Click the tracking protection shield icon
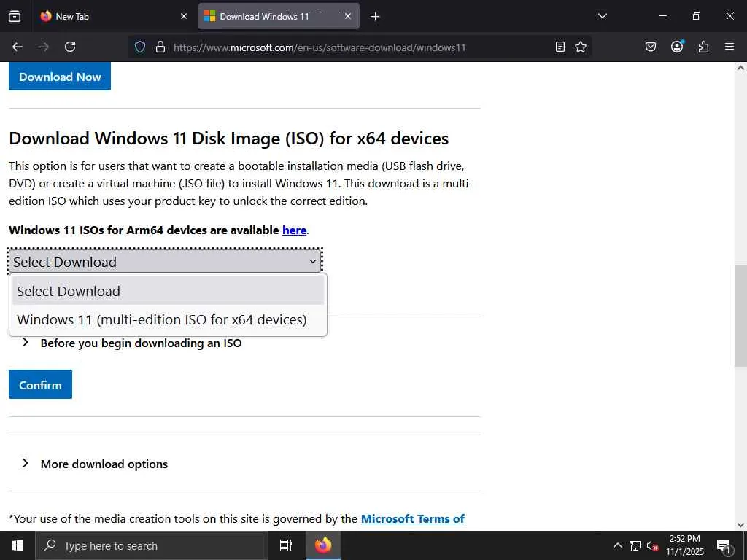 click(140, 47)
